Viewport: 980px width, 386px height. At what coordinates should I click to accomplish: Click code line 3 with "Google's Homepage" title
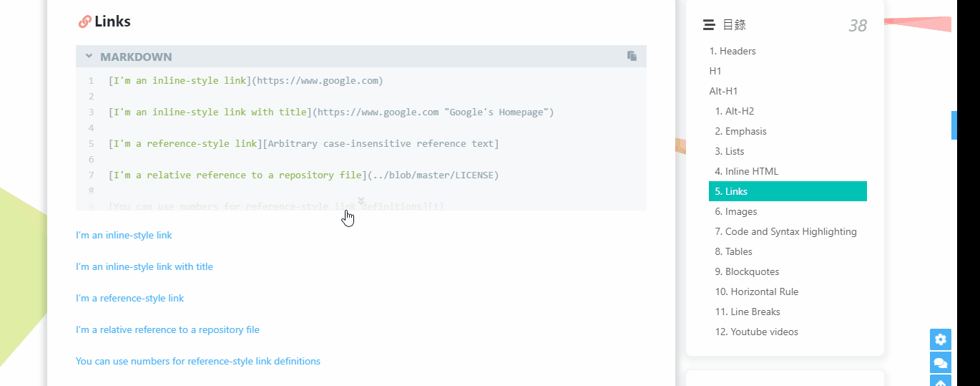[331, 112]
